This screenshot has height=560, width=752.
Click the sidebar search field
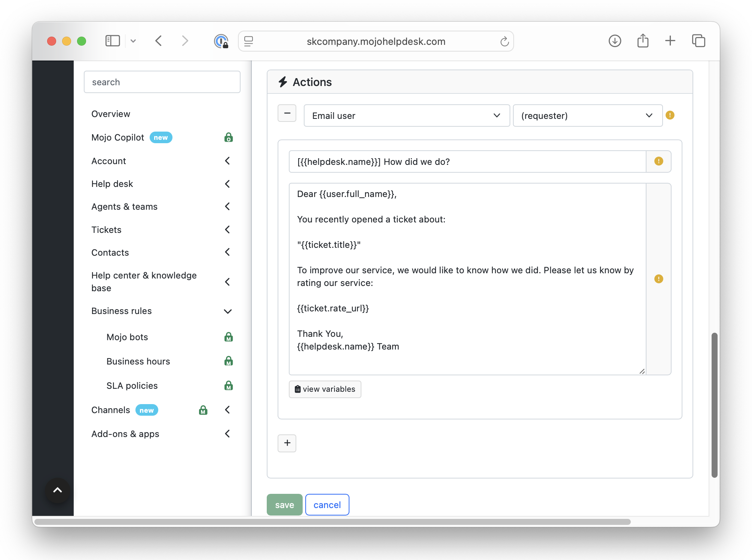[162, 82]
